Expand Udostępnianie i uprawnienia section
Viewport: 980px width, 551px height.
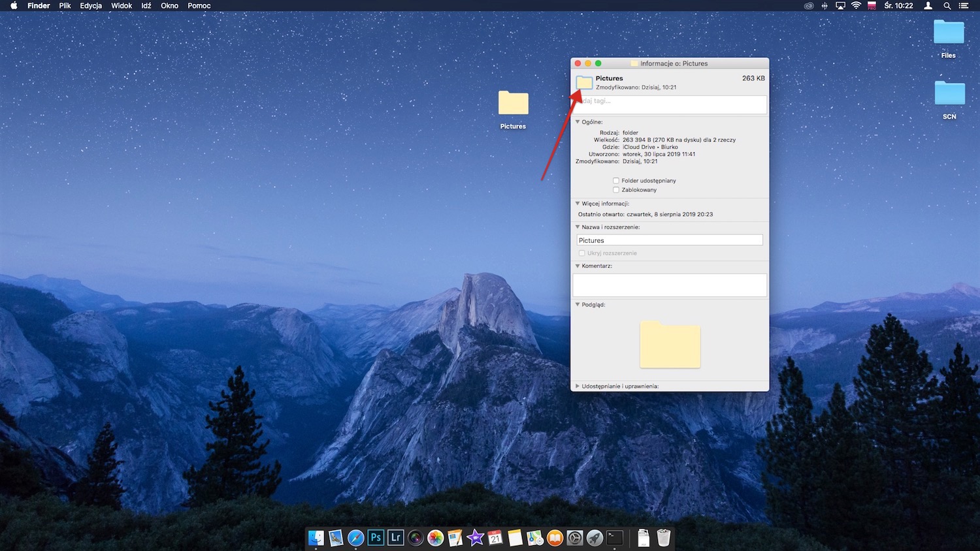coord(578,386)
